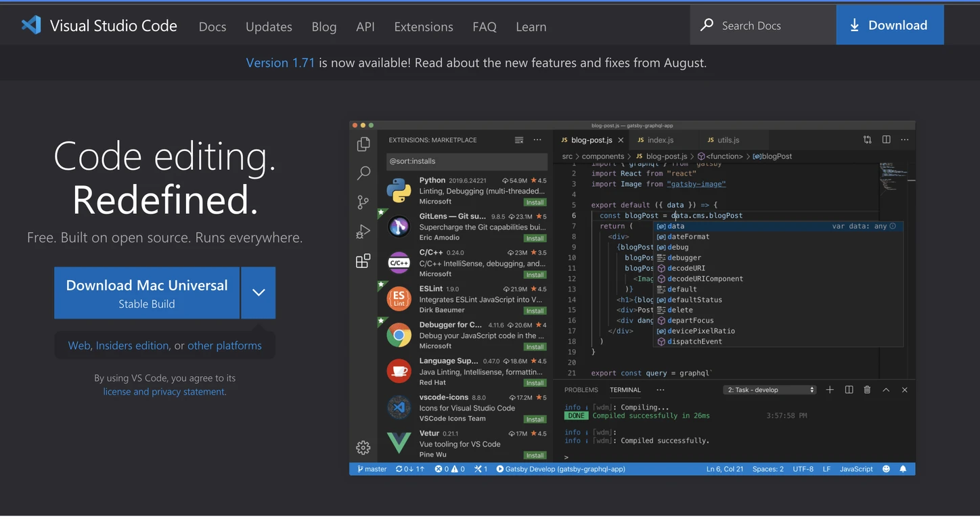
Task: Open the 2: Task - develop dropdown
Action: point(770,390)
